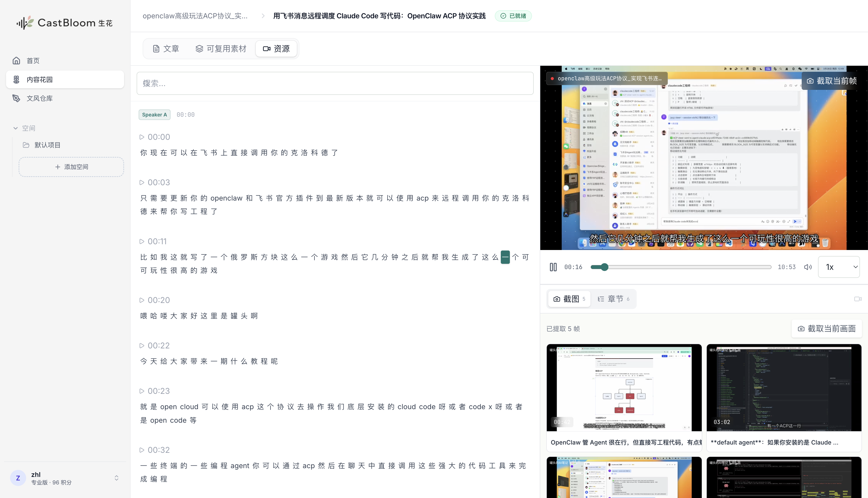Viewport: 868px width, 498px height.
Task: Select the 资源 tab
Action: click(x=276, y=48)
